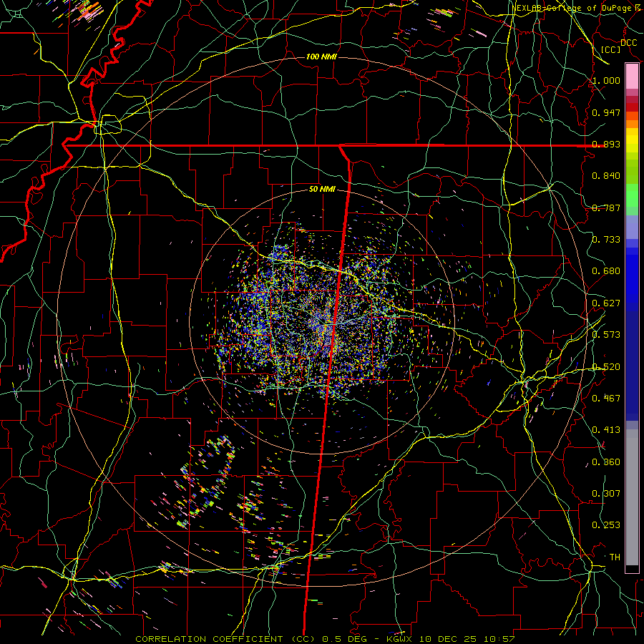
Task: Click the "10 DEC 25" date text
Action: pos(449,639)
